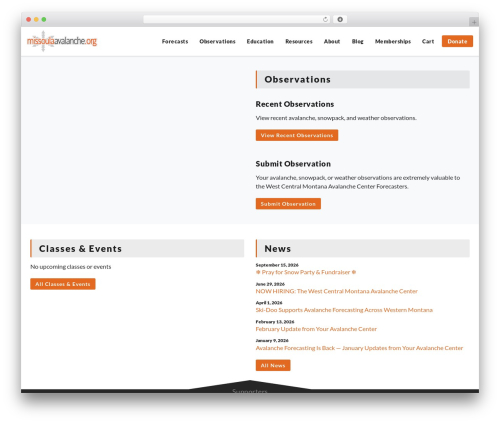Click View Recent Observations button
The height and width of the screenshot is (423, 500).
[x=297, y=135]
